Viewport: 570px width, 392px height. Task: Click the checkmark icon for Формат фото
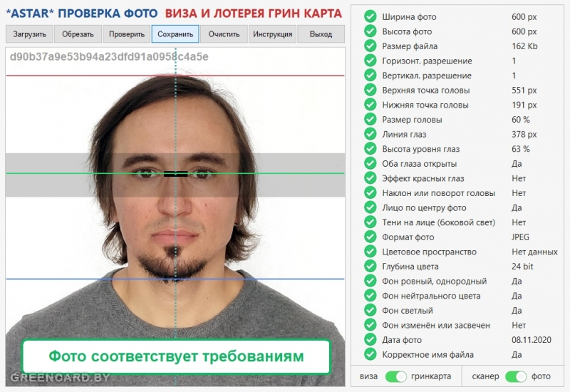coord(370,237)
